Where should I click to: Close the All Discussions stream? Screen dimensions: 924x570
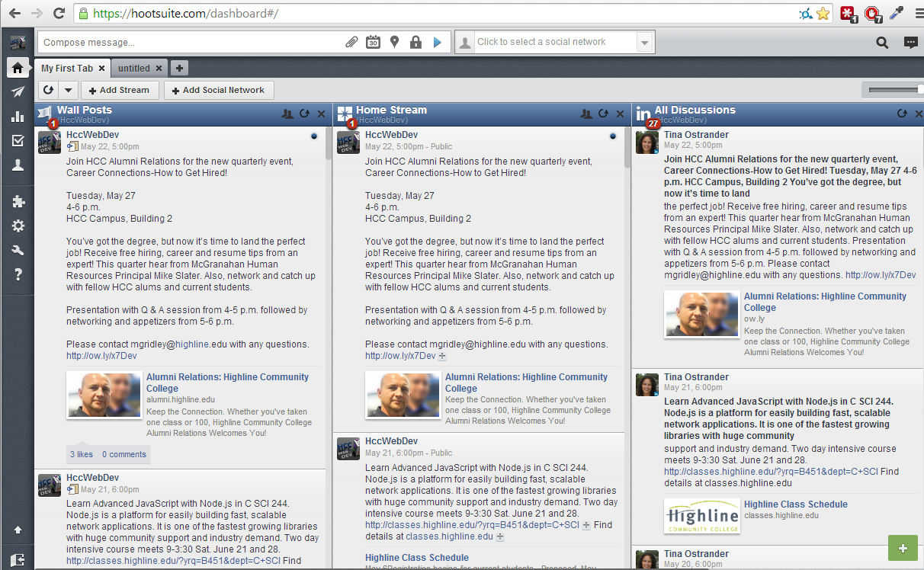pos(918,114)
